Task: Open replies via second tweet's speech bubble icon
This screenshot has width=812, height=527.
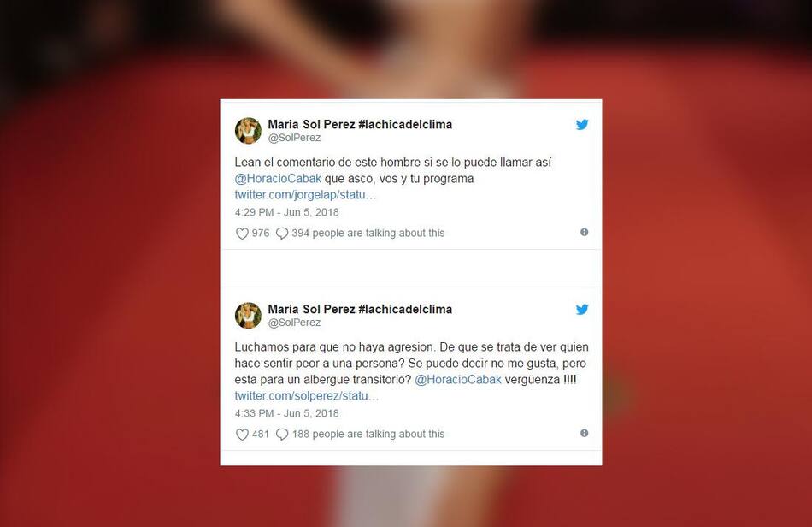Action: coord(282,435)
